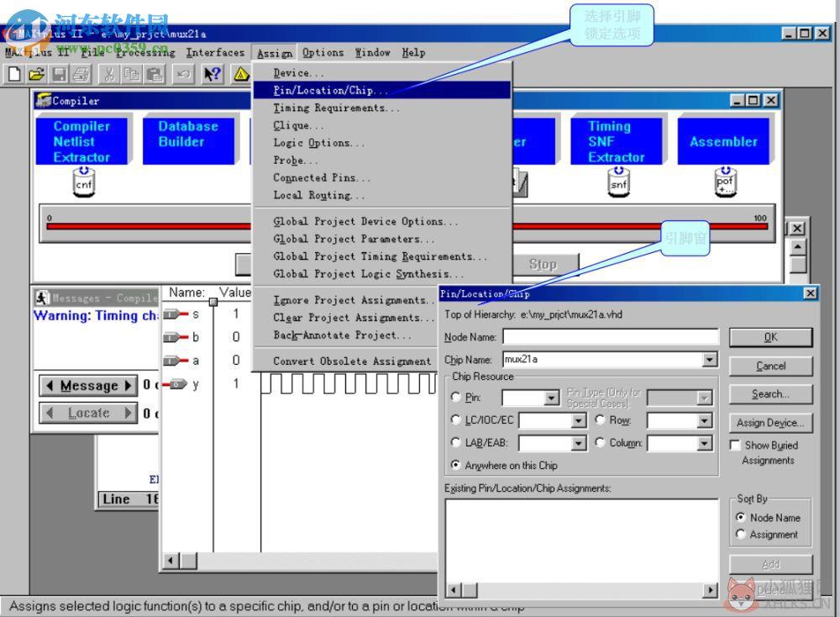Activate the context-sensitive help pointer icon
The image size is (840, 617).
213,74
